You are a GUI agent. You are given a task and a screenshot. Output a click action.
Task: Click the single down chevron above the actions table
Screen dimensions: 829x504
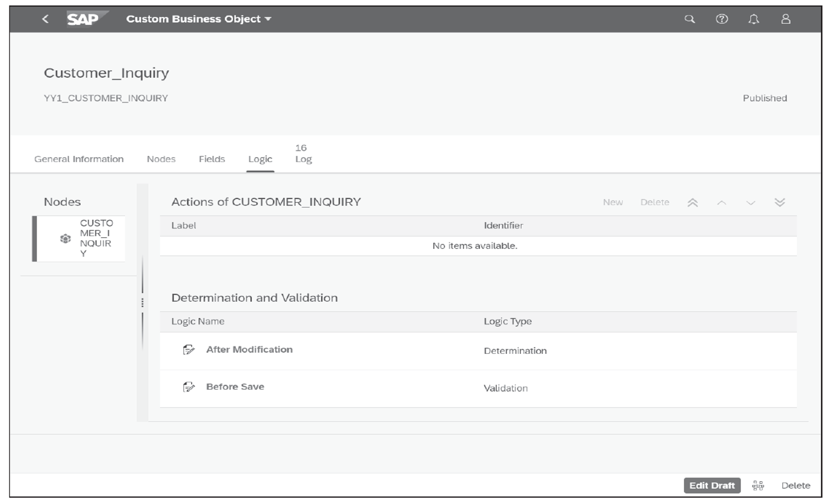[751, 202]
